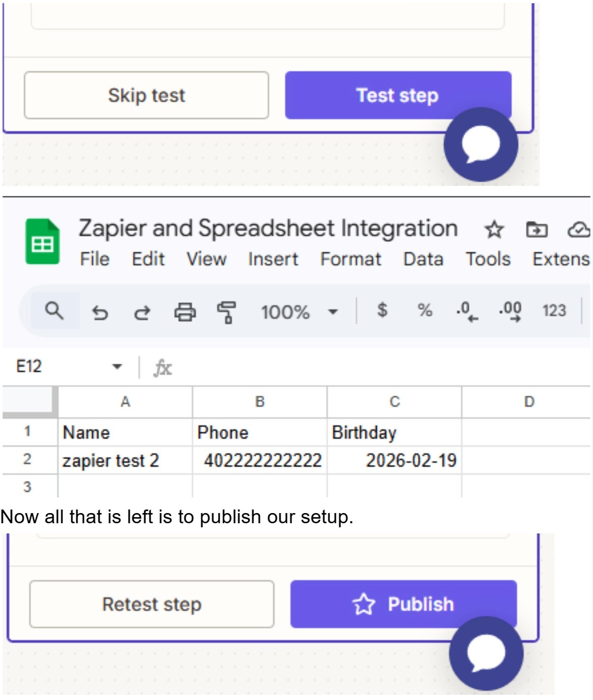Click the cell '2026-02-19'
This screenshot has height=700, width=593.
point(394,460)
